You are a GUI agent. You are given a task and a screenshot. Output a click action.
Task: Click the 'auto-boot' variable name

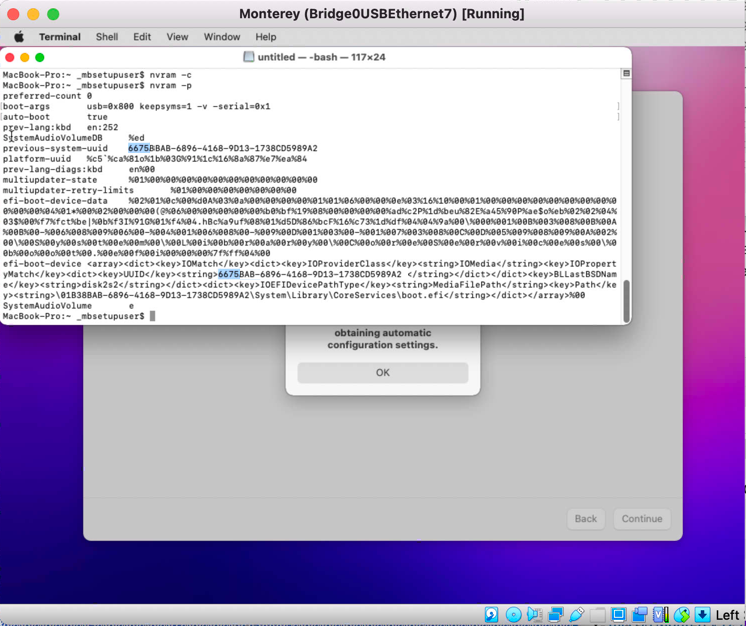click(26, 117)
